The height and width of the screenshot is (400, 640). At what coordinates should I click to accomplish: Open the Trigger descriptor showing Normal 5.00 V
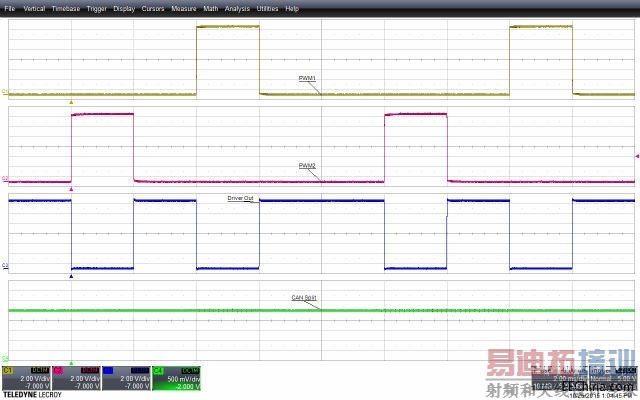613,379
